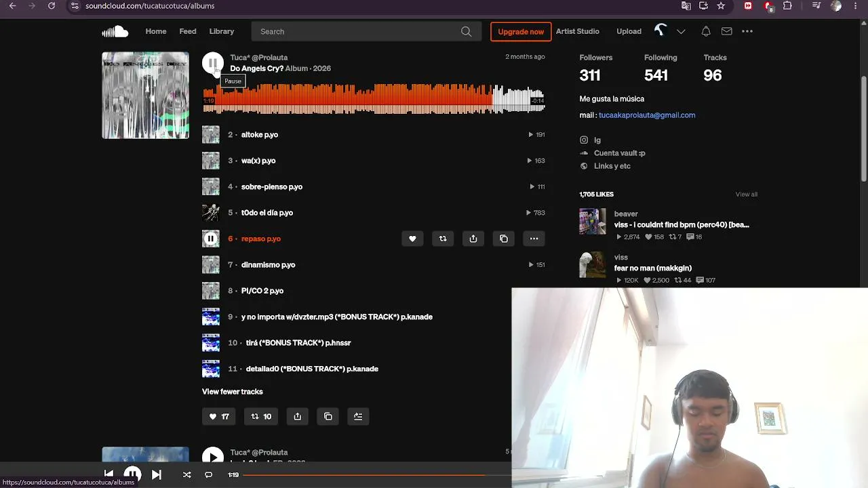Screen dimensions: 868x488
Task: Repost the album with 10 reposts
Action: (x=261, y=417)
